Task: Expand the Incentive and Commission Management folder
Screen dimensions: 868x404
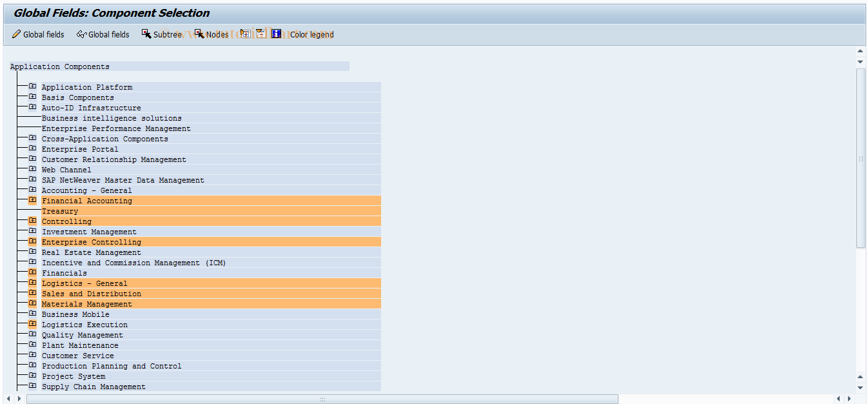Action: pyautogui.click(x=32, y=262)
